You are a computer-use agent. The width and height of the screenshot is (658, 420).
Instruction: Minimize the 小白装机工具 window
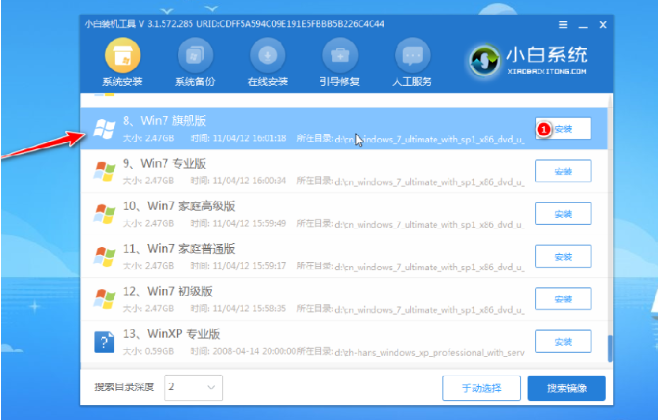(x=583, y=25)
